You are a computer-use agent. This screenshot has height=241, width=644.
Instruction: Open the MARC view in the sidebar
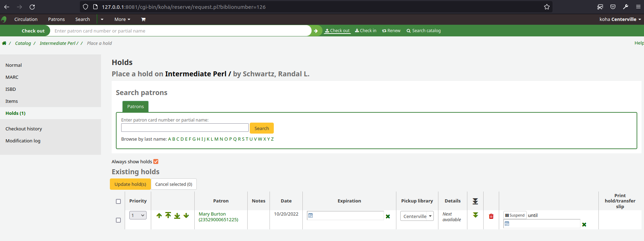pyautogui.click(x=12, y=77)
